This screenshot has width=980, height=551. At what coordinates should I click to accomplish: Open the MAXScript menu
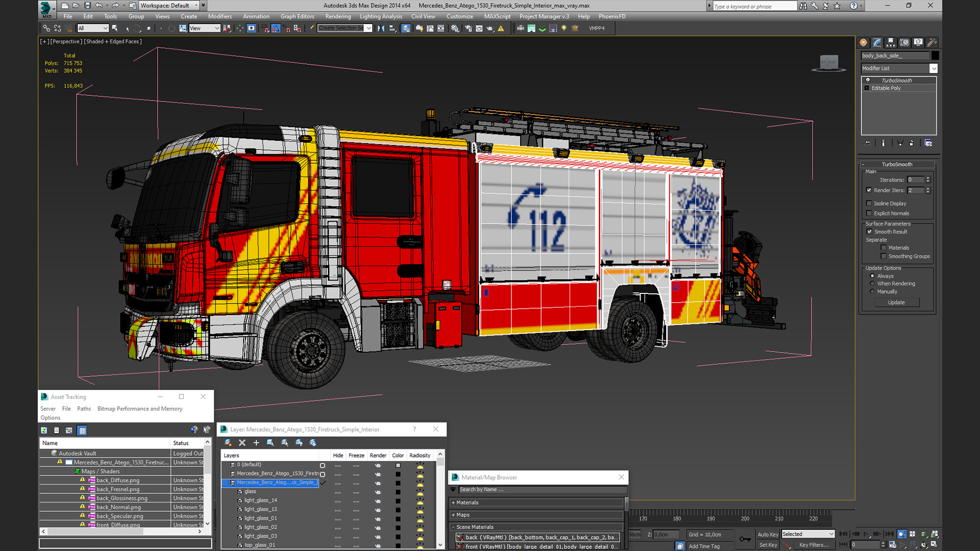coord(497,16)
